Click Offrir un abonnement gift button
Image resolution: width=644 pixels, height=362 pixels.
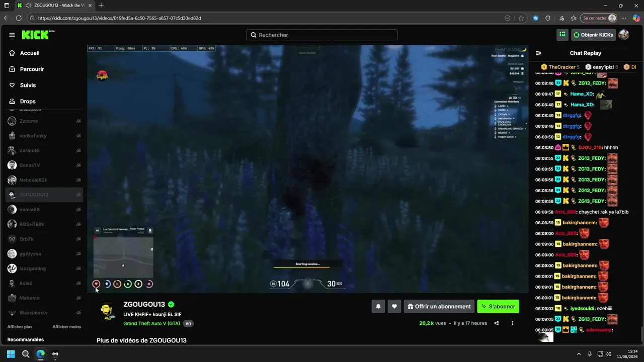pyautogui.click(x=439, y=307)
